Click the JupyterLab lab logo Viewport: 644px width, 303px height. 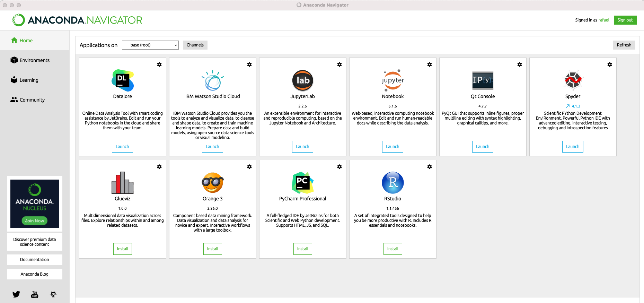(303, 80)
